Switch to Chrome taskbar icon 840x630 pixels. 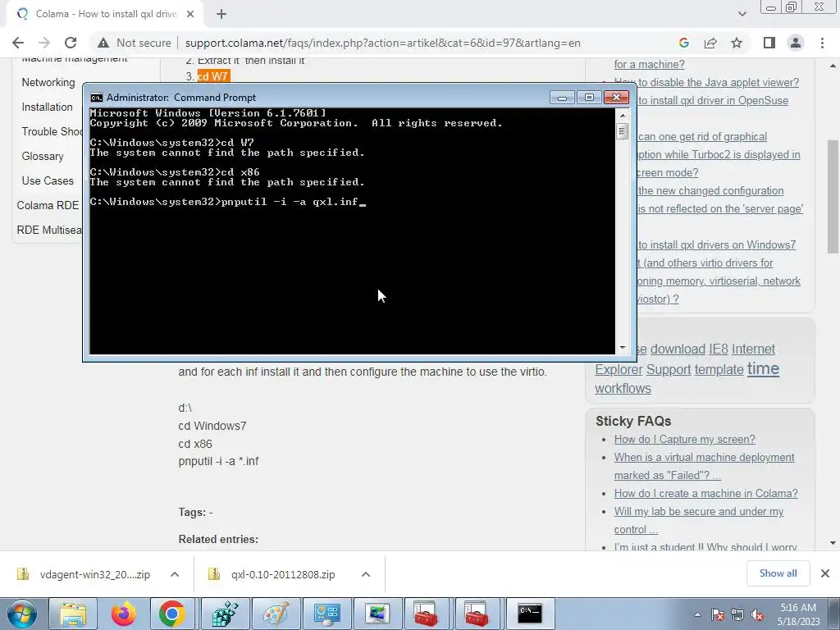pos(172,614)
